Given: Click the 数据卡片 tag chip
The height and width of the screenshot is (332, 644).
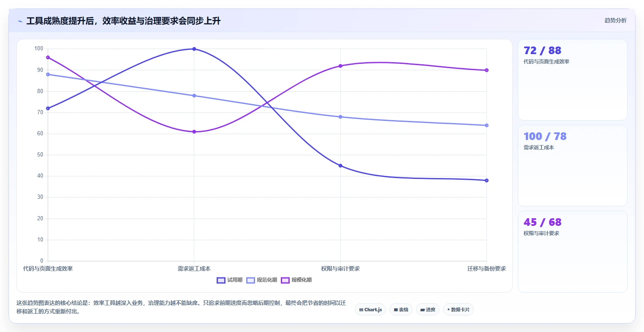Looking at the screenshot, I should [458, 310].
